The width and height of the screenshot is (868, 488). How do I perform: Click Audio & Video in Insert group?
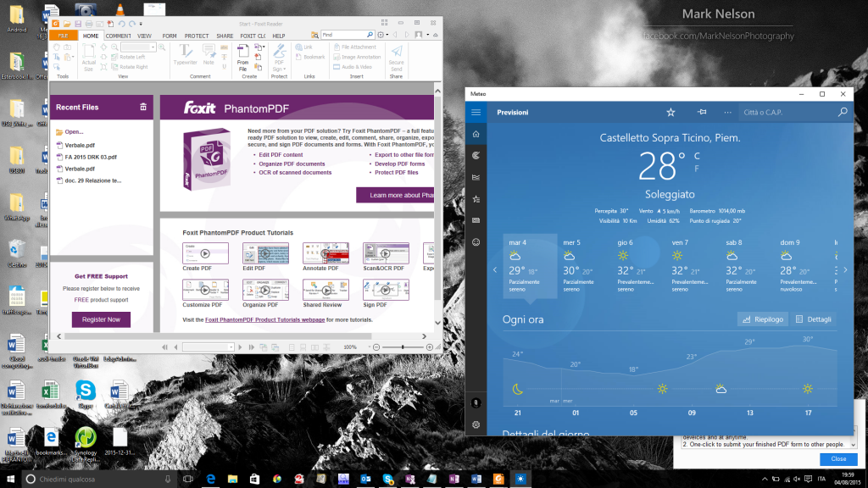coord(352,67)
